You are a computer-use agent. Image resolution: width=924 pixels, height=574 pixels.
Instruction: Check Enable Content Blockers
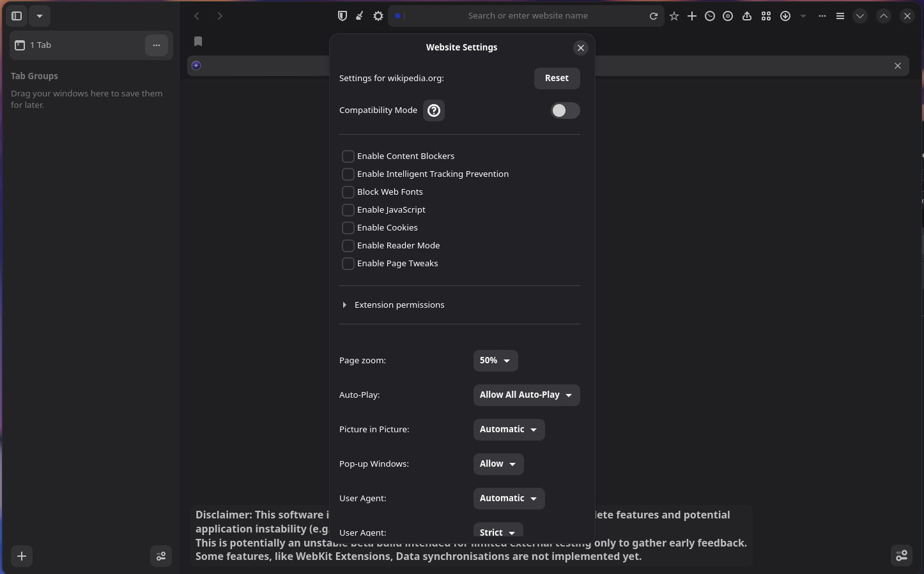pos(348,156)
